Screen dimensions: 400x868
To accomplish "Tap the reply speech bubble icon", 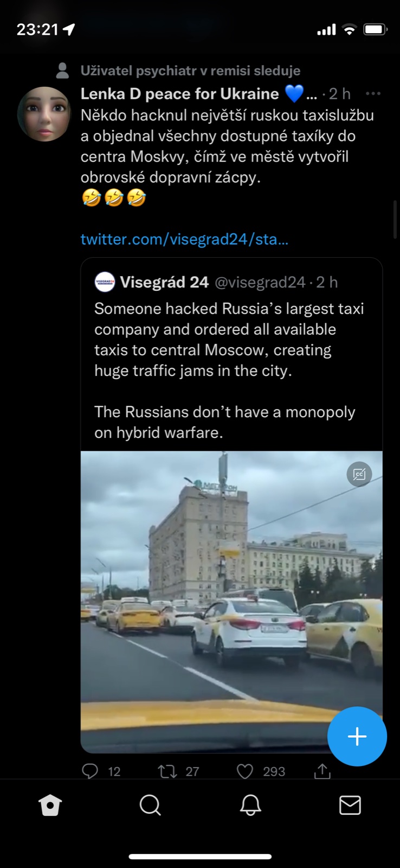I will pyautogui.click(x=90, y=771).
